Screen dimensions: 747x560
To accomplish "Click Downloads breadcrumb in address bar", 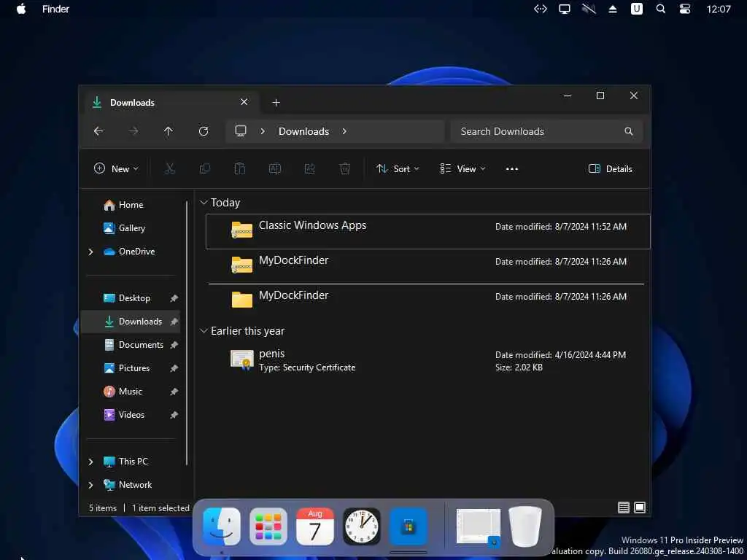I will (x=303, y=131).
